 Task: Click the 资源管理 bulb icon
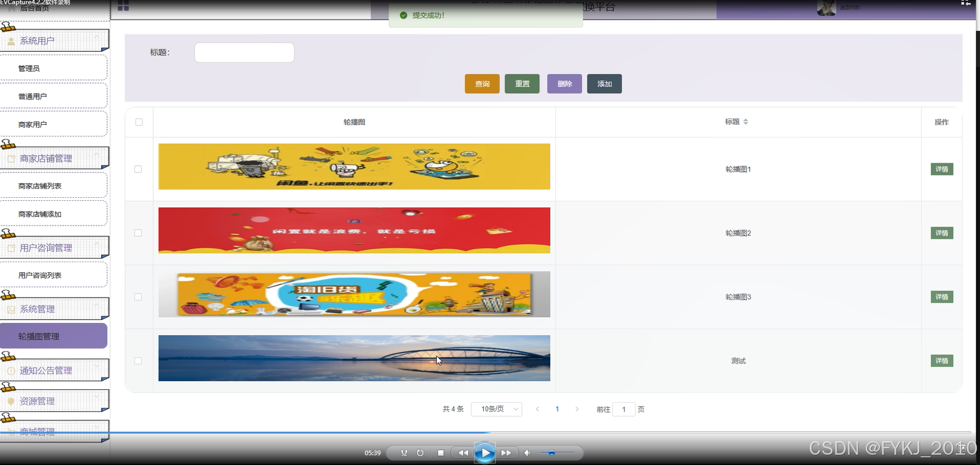coord(11,401)
